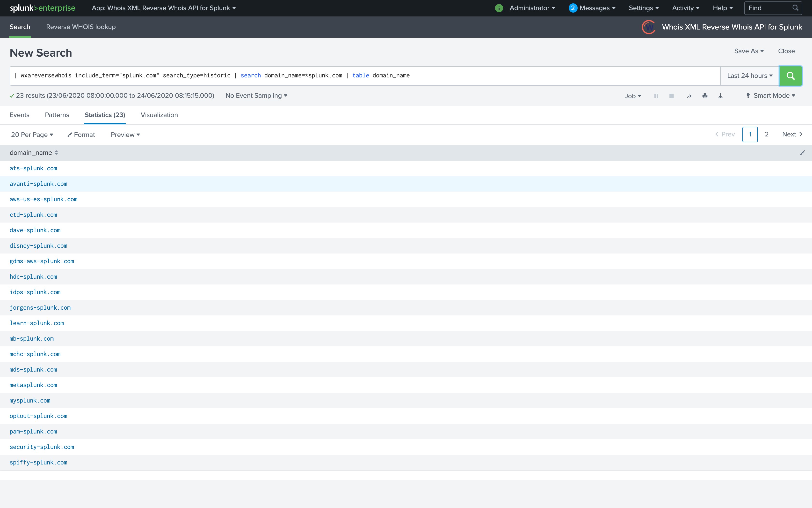812x508 pixels.
Task: Open Reverse WHOIS lookup nav tab
Action: 81,27
